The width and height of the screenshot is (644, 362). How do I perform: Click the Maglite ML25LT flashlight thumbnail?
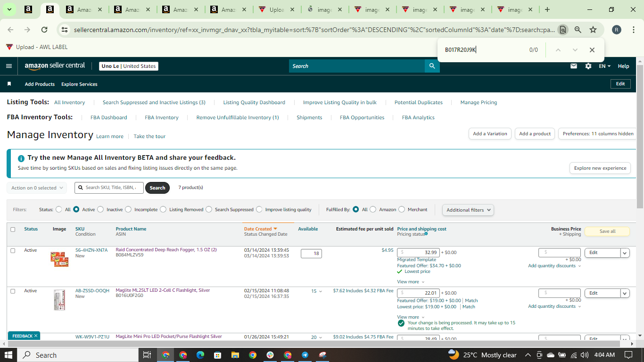tap(59, 300)
